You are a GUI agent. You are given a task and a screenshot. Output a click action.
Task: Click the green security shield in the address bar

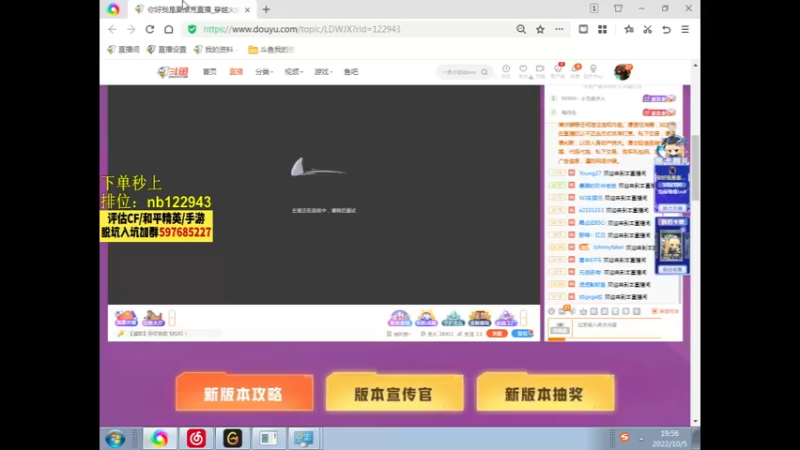[192, 30]
